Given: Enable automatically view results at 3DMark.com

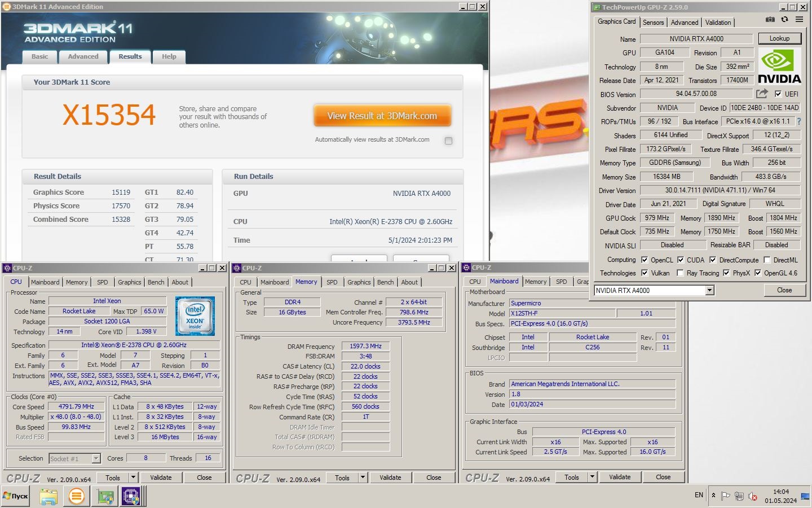Looking at the screenshot, I should [448, 141].
